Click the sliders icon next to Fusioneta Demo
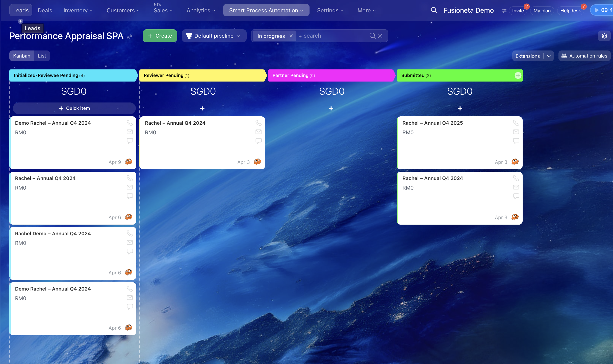Screen dimensions: 613x364 coord(504,11)
